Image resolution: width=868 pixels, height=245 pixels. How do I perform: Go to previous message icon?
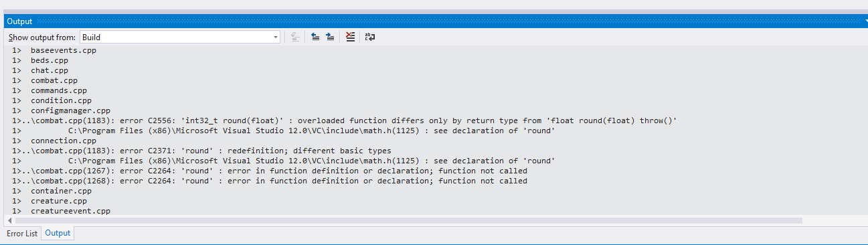click(x=316, y=37)
